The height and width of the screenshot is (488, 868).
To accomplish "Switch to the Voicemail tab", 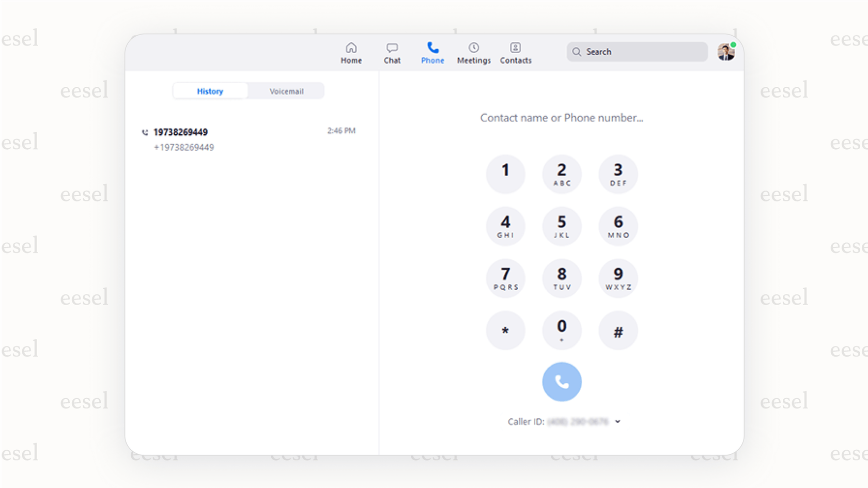I will [286, 91].
